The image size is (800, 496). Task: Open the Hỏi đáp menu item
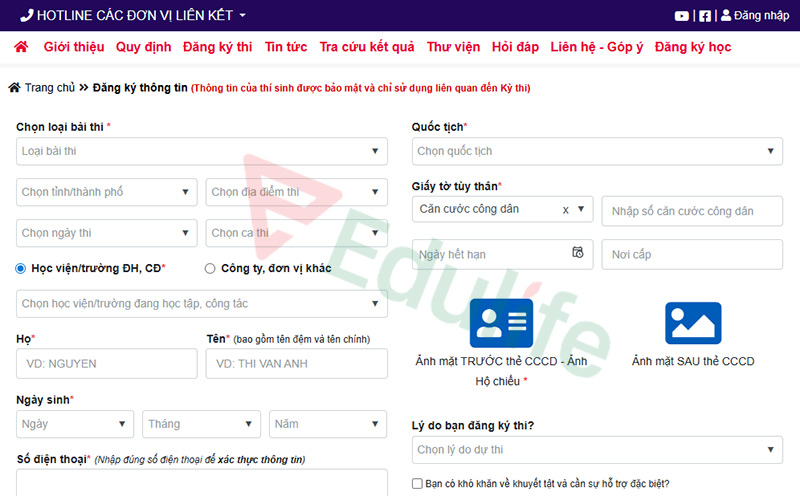[515, 47]
